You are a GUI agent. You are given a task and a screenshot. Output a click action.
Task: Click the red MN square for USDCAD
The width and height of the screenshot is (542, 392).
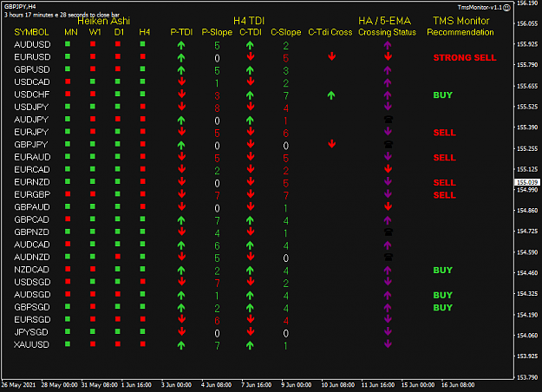pyautogui.click(x=68, y=82)
